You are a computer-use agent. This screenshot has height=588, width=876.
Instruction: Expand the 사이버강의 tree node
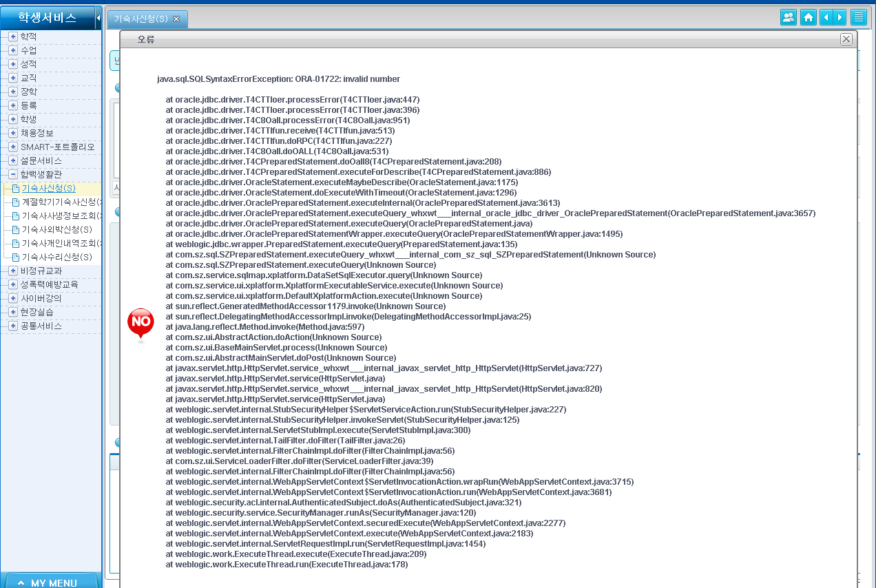(x=13, y=298)
